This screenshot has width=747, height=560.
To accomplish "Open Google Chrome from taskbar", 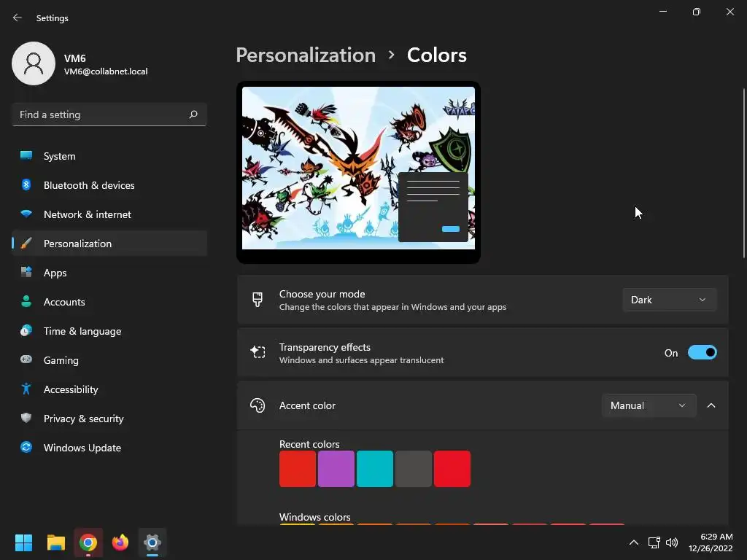I will (x=88, y=542).
